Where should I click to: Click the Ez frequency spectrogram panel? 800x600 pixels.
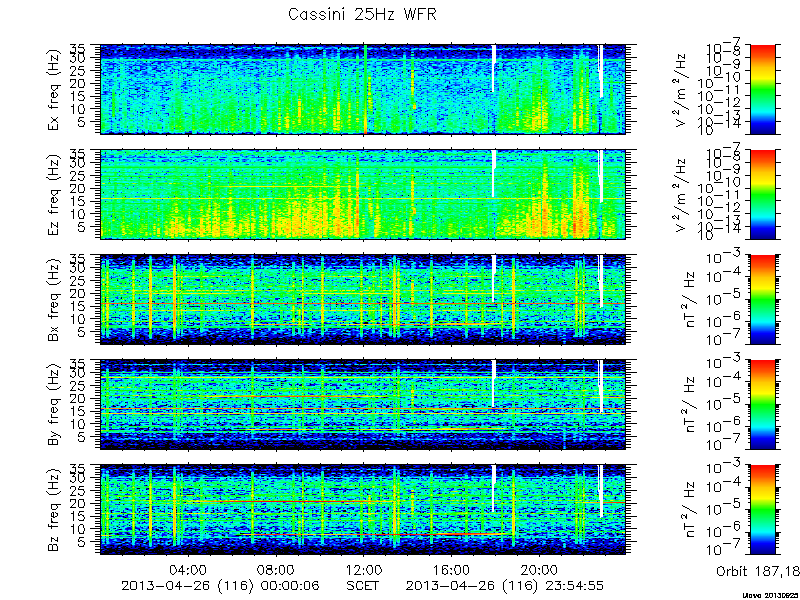(363, 194)
